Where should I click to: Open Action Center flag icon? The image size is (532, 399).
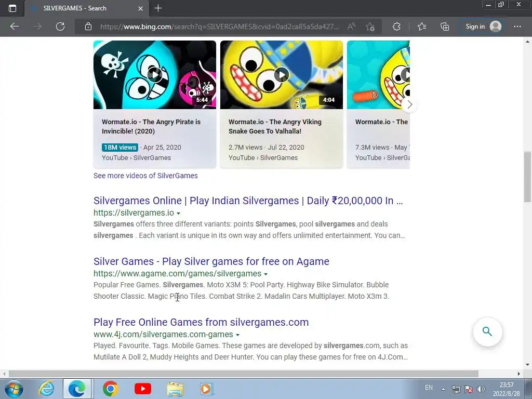click(469, 389)
